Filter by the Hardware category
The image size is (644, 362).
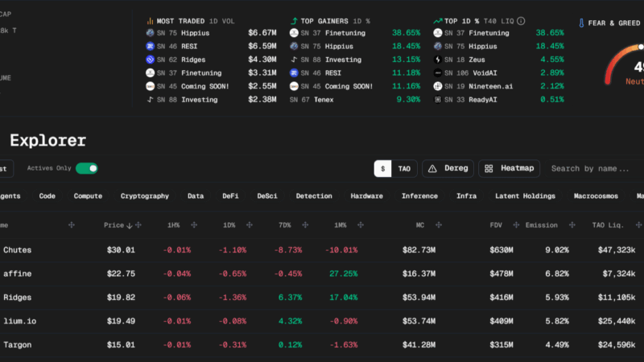(367, 196)
